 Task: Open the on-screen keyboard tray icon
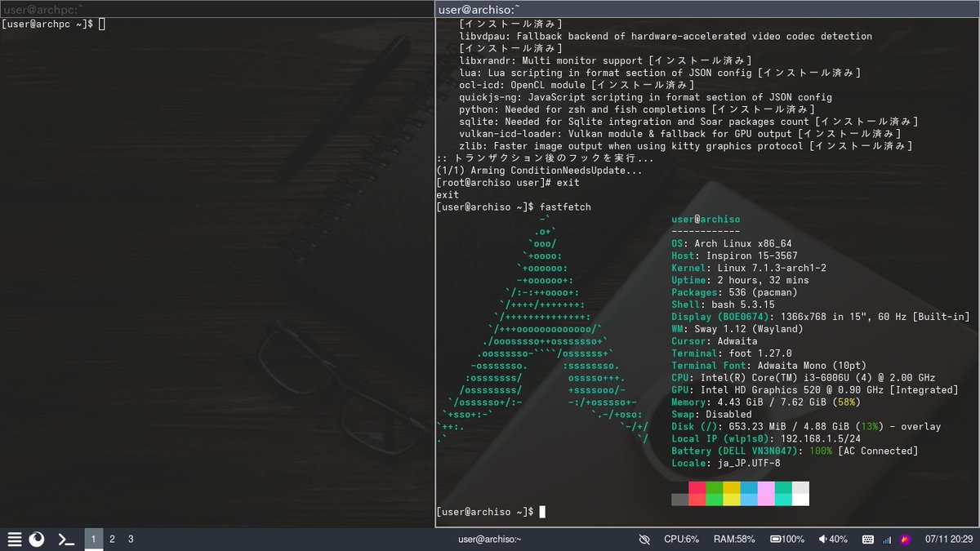pos(867,540)
